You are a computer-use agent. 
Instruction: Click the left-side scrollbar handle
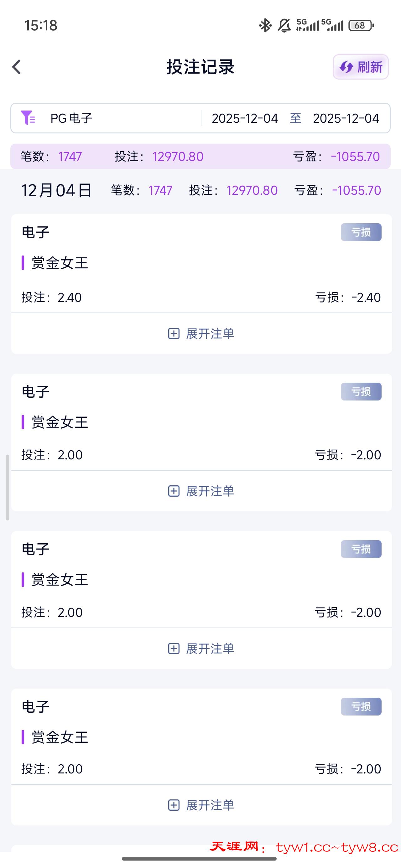click(8, 487)
